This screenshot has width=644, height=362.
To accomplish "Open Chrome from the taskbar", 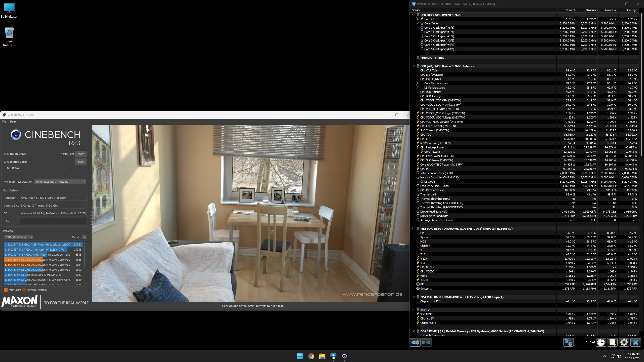I will click(311, 356).
